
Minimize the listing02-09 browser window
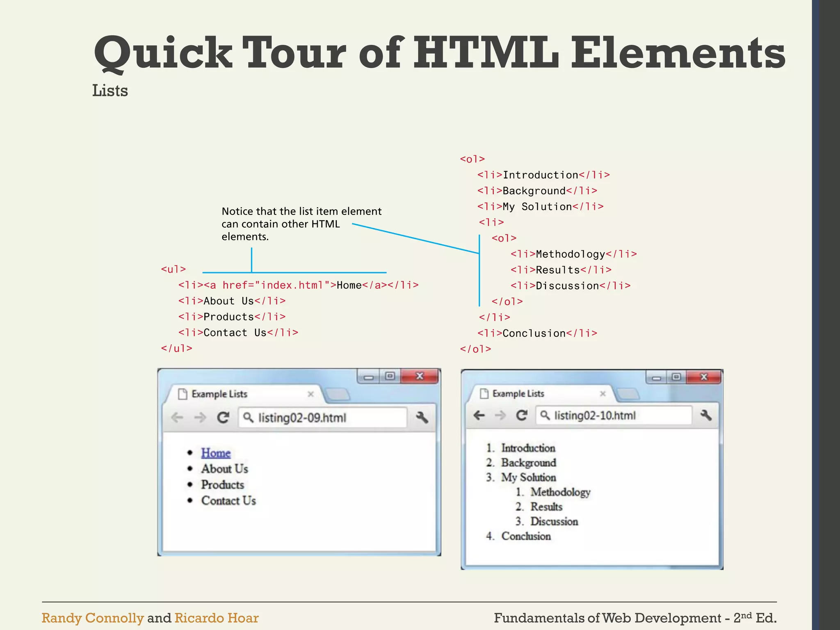pos(369,376)
